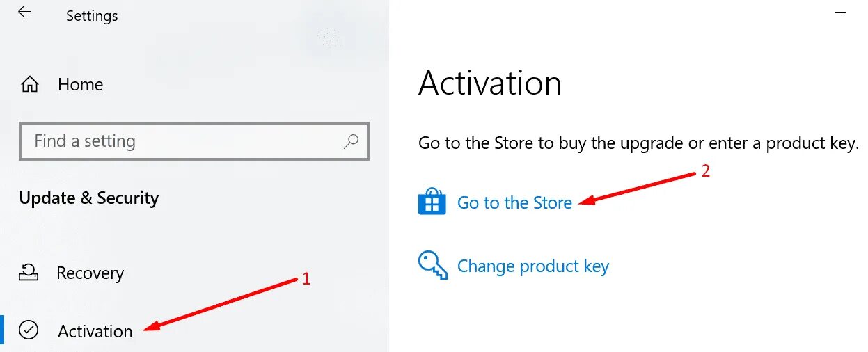This screenshot has height=352, width=868.
Task: Click the Recovery icon in the sidebar
Action: pos(29,272)
